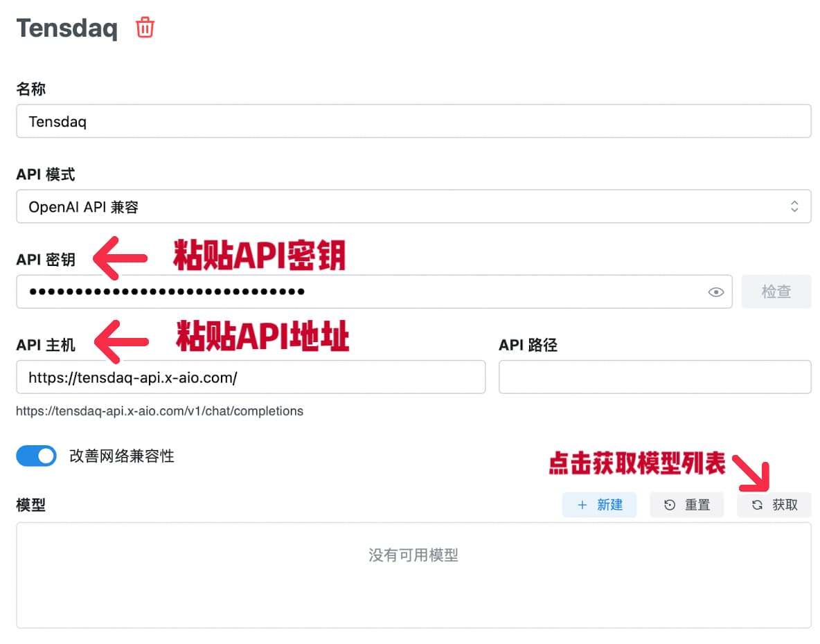Click the 新建 button text
This screenshot has height=644, width=820.
(609, 505)
